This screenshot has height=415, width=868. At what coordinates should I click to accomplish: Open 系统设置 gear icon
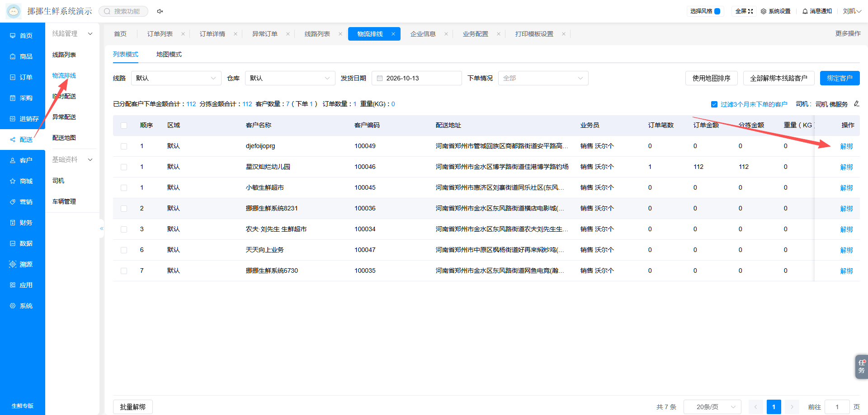coord(764,11)
